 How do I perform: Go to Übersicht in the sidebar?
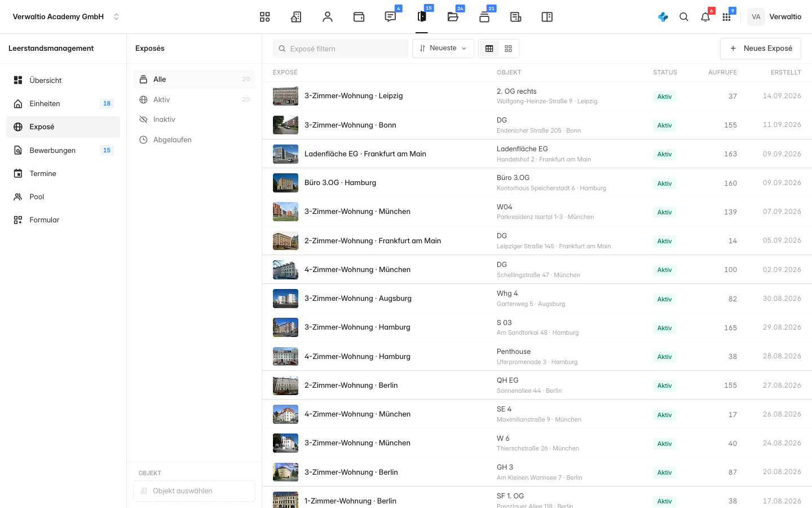[63, 80]
